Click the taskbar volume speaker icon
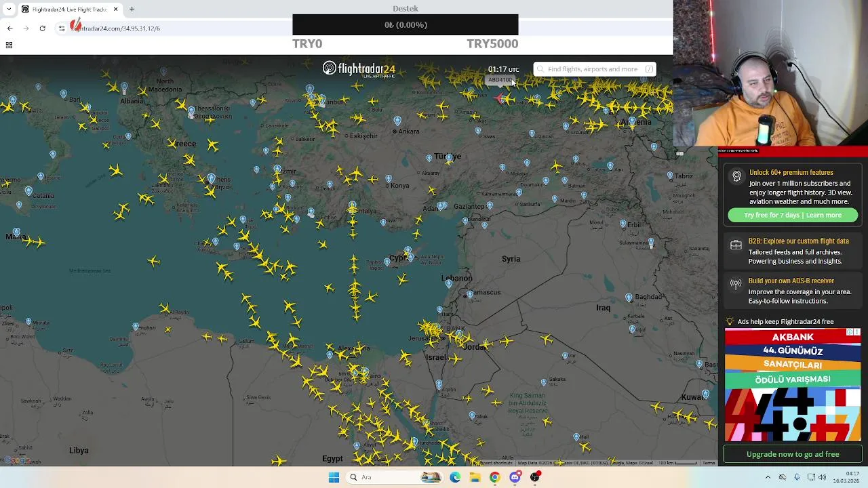This screenshot has width=868, height=488. [822, 477]
